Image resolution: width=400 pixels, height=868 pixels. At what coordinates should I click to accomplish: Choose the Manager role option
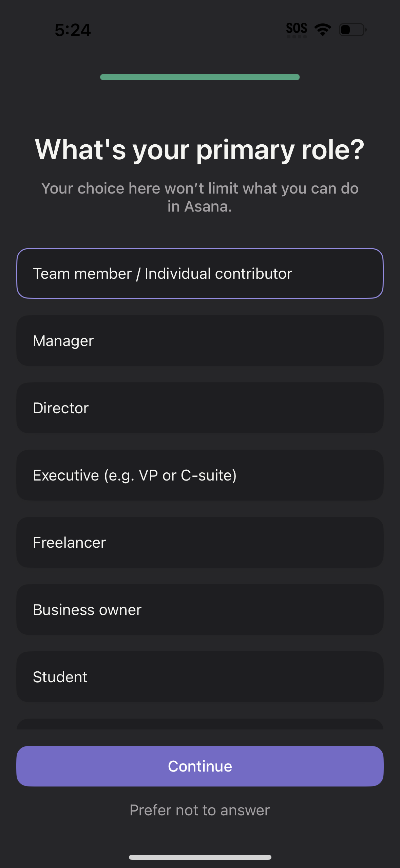[x=200, y=341]
